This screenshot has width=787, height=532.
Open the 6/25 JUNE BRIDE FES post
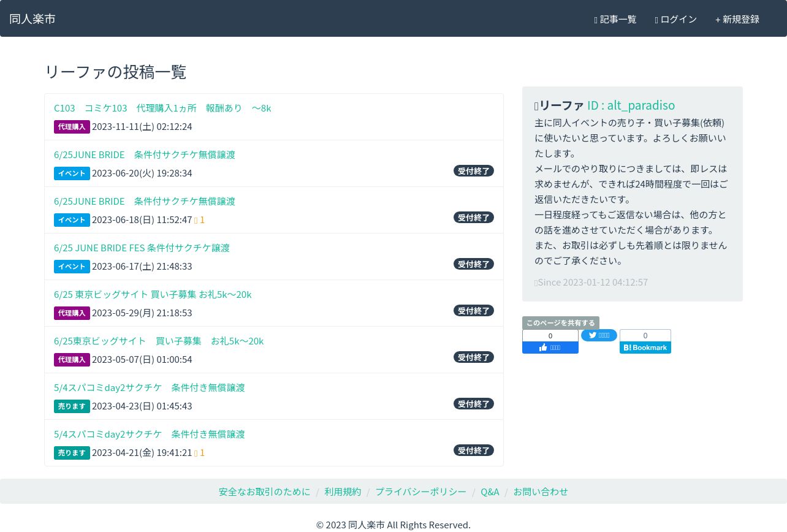pyautogui.click(x=142, y=248)
